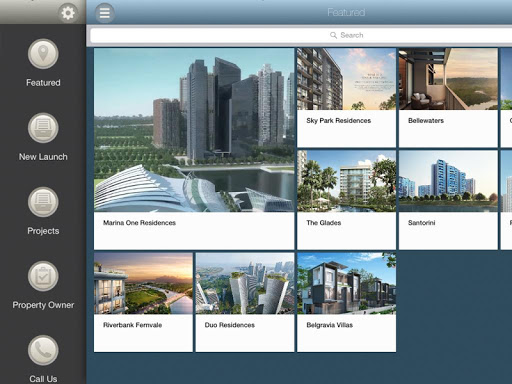The image size is (512, 384).
Task: Open the Marina One Residences image
Action: click(194, 130)
